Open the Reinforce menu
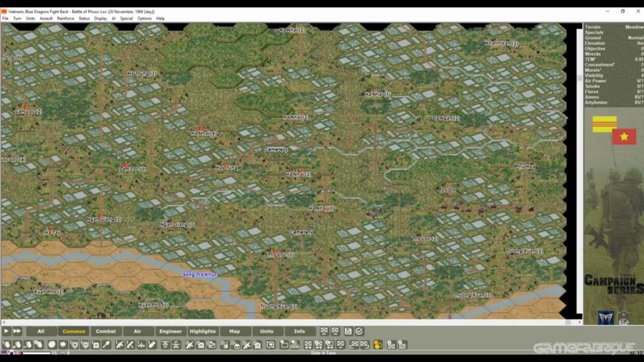This screenshot has height=362, width=644. click(x=66, y=18)
